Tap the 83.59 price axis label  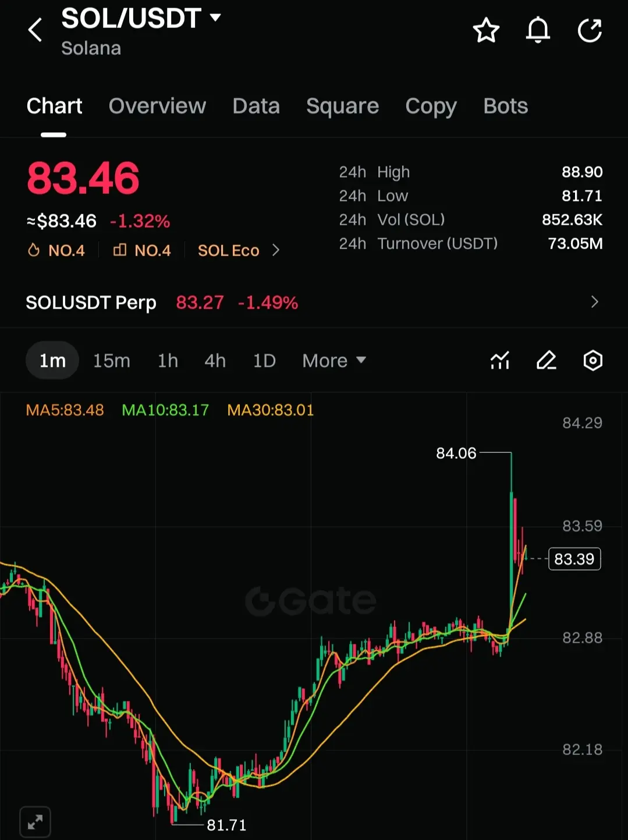coord(582,526)
